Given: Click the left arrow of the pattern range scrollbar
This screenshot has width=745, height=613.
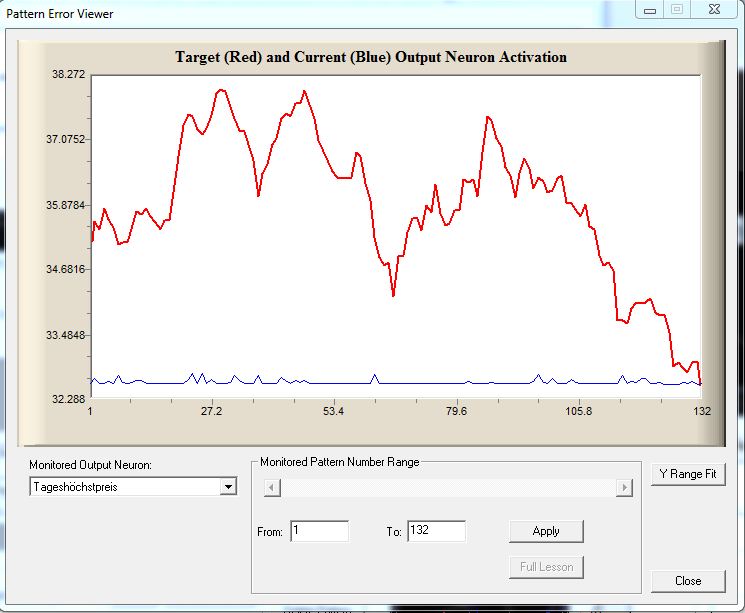Looking at the screenshot, I should [x=273, y=487].
